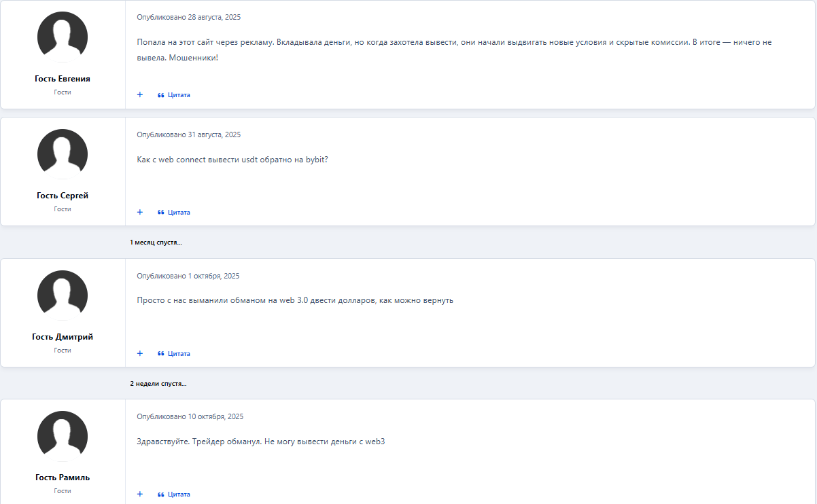
Task: Open Гость Евгения's avatar
Action: click(x=63, y=37)
